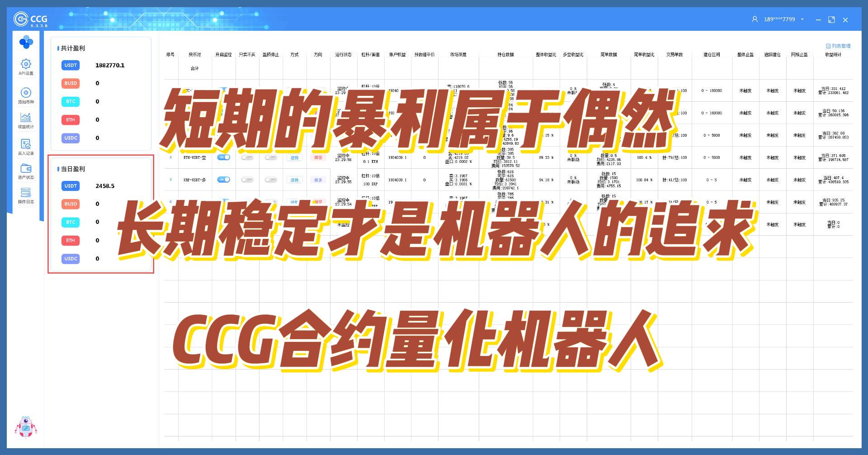Click the robot mascot icon
The height and width of the screenshot is (455, 868).
[x=26, y=427]
